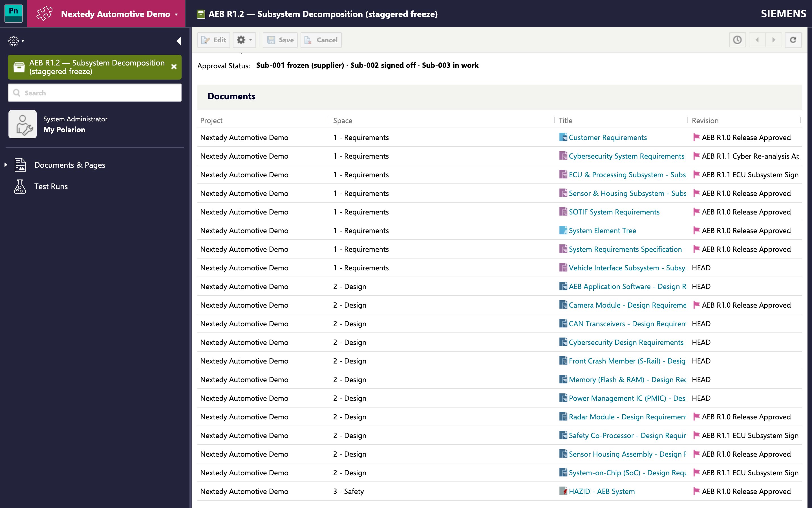The image size is (812, 508).
Task: Open Documents & Pages topic
Action: coord(69,165)
